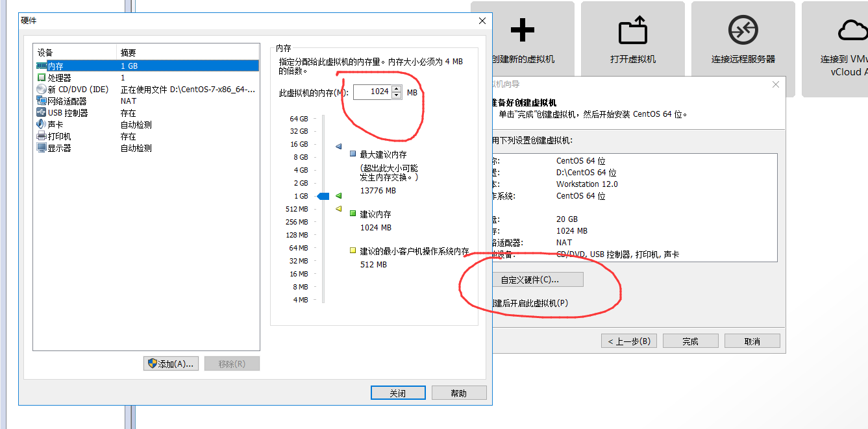
Task: Click 'D:\CentOS 64 位' location in wizard
Action: coord(586,173)
